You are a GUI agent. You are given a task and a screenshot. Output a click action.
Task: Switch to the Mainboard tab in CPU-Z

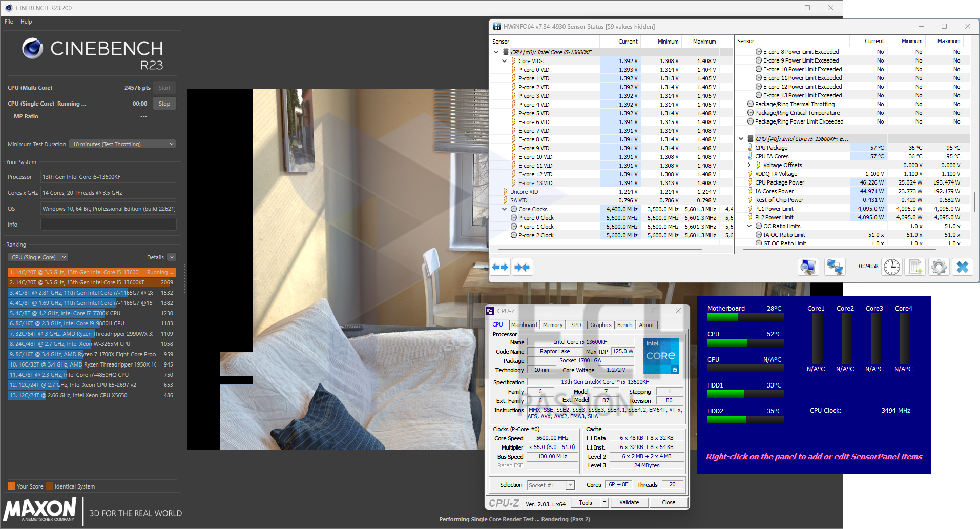[x=524, y=325]
